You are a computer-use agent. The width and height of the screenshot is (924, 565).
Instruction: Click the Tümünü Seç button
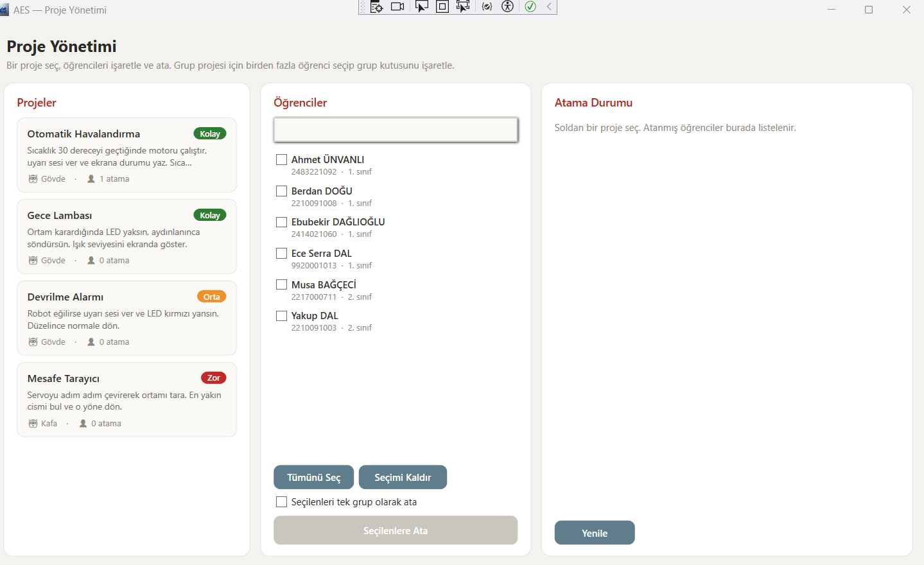[x=313, y=477]
